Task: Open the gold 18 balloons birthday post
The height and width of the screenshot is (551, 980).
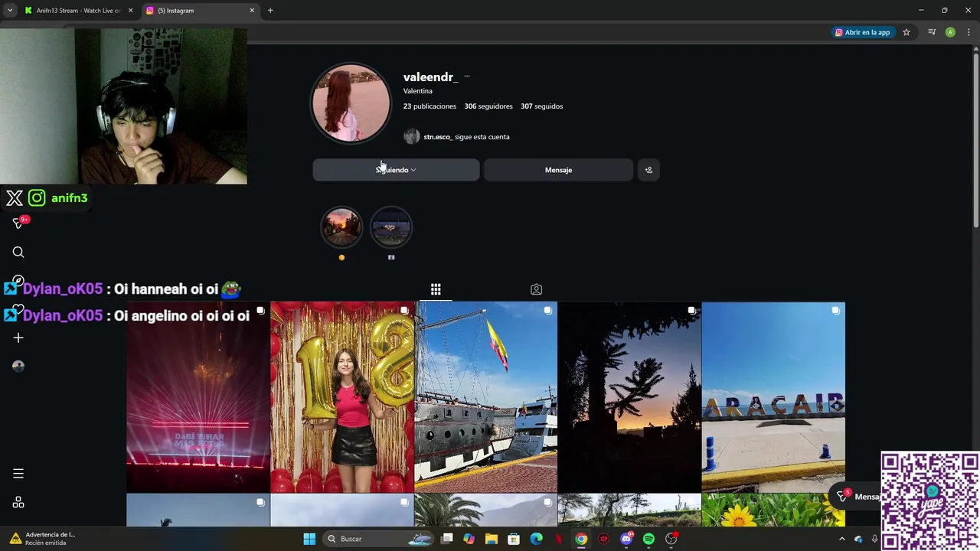Action: click(342, 397)
